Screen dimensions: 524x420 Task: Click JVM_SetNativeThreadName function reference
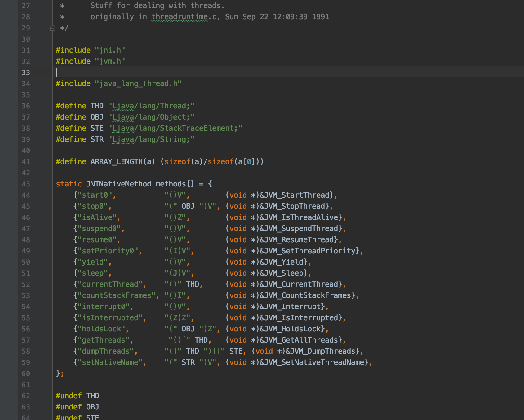point(314,362)
